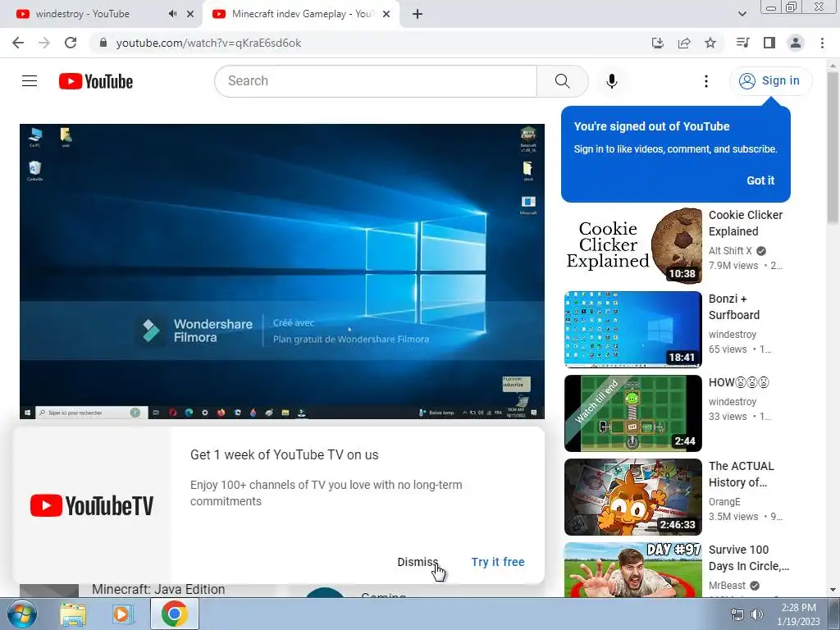The height and width of the screenshot is (630, 840).
Task: Toggle the Chrome side panel icon
Action: coord(769,43)
